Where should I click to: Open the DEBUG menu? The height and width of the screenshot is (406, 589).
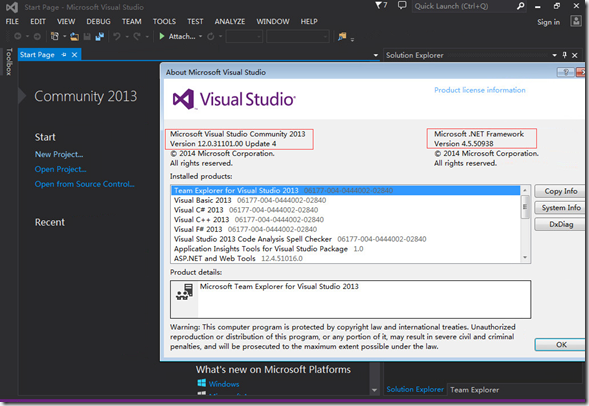(x=98, y=21)
